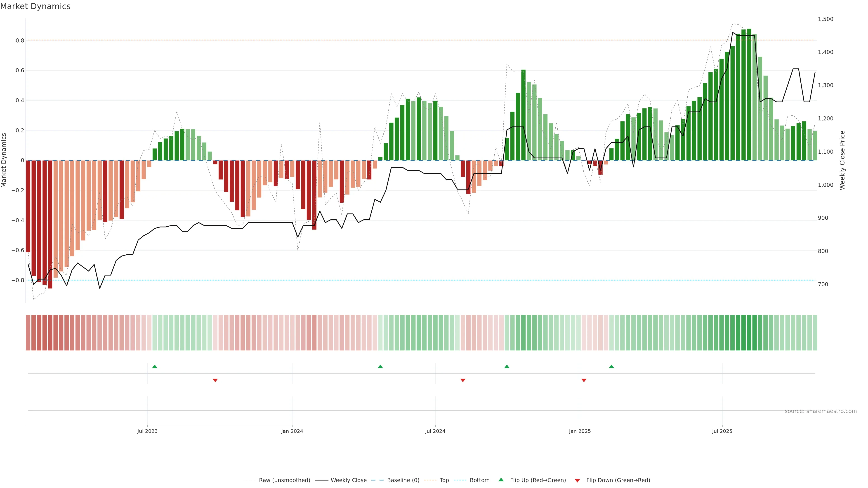This screenshot has width=868, height=488.
Task: Toggle the Baseline (0) legend entry
Action: click(x=403, y=480)
